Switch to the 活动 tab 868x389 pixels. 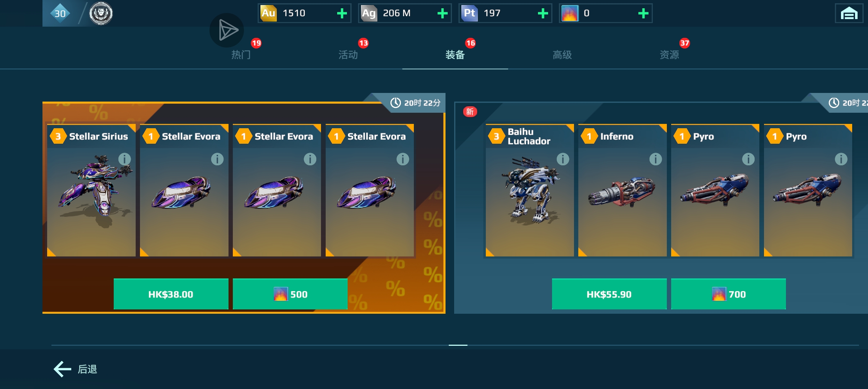[x=348, y=55]
